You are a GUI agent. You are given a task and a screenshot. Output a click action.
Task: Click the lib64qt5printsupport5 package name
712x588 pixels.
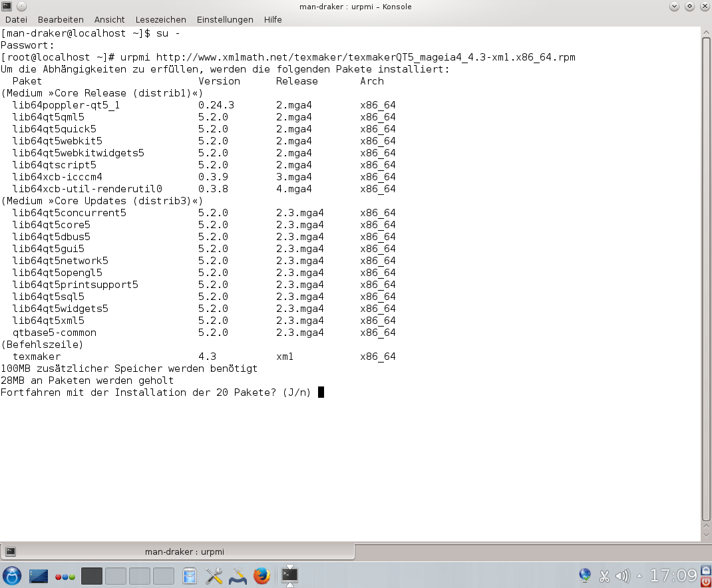click(x=75, y=285)
